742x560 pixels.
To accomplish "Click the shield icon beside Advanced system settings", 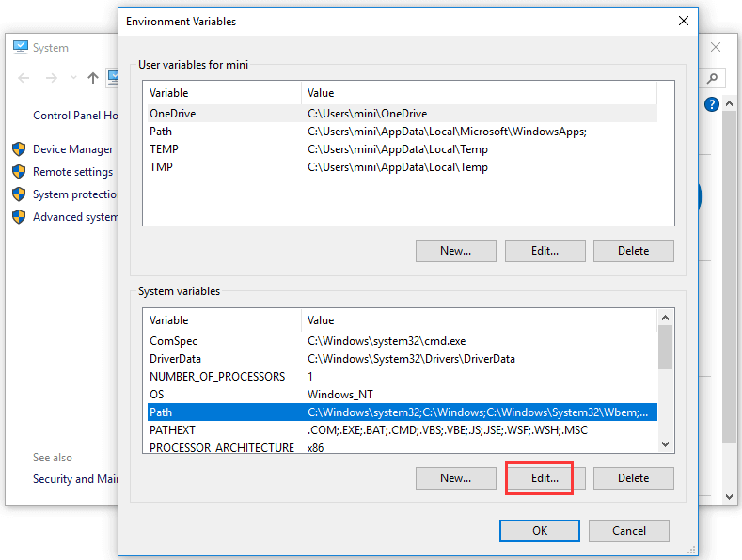I will tap(19, 217).
